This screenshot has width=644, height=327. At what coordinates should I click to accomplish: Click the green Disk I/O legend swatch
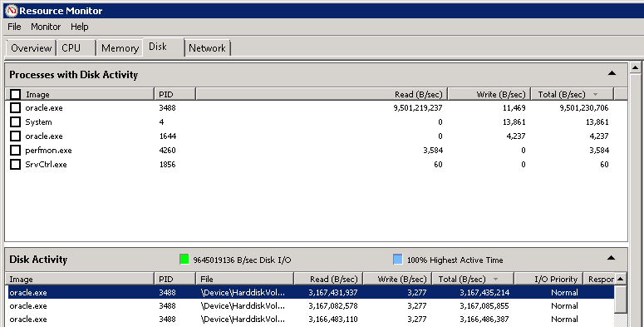click(184, 259)
